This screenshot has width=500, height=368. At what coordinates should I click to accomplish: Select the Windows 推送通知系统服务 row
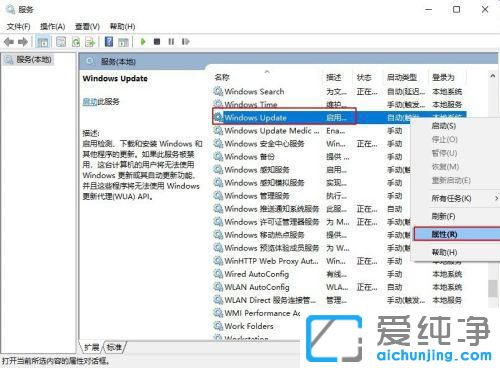coord(312,209)
